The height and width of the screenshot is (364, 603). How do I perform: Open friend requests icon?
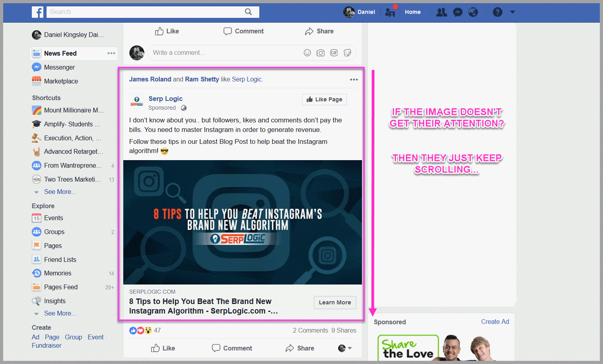point(442,12)
